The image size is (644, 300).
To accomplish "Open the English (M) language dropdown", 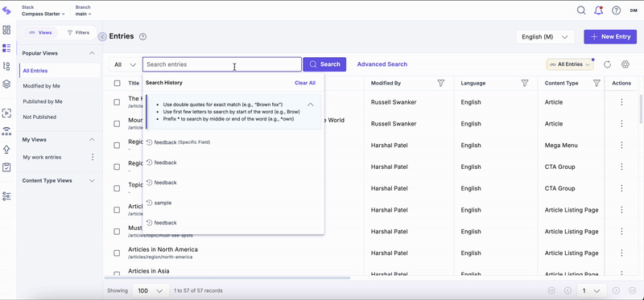I will [546, 37].
